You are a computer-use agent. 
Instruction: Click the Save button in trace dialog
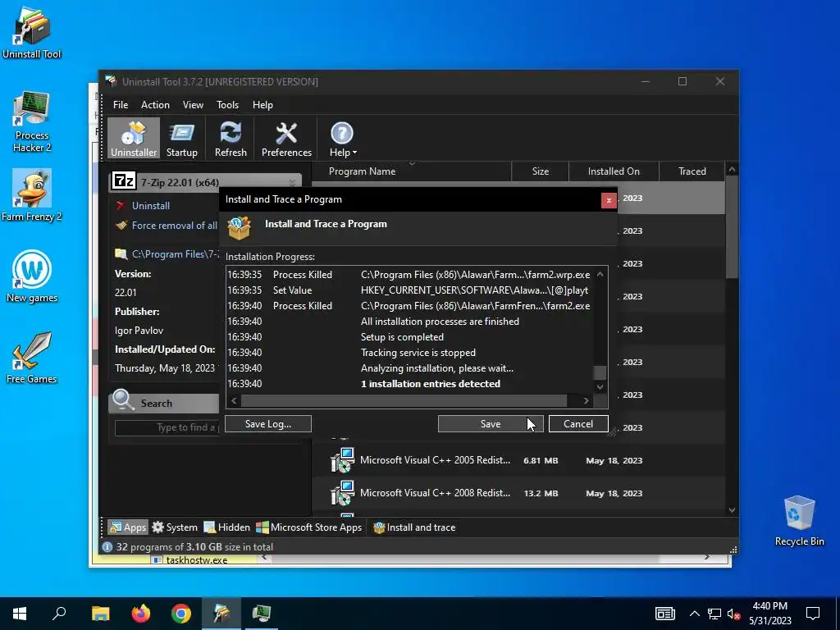tap(491, 424)
